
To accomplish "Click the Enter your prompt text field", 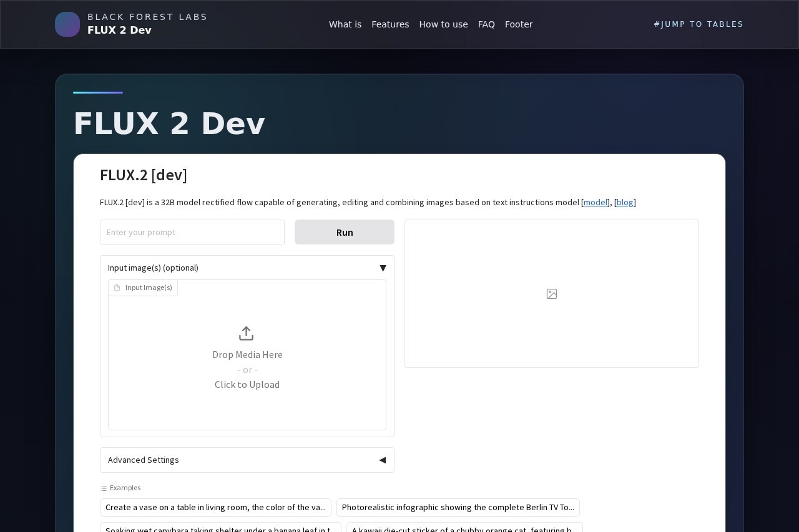I will (x=192, y=232).
